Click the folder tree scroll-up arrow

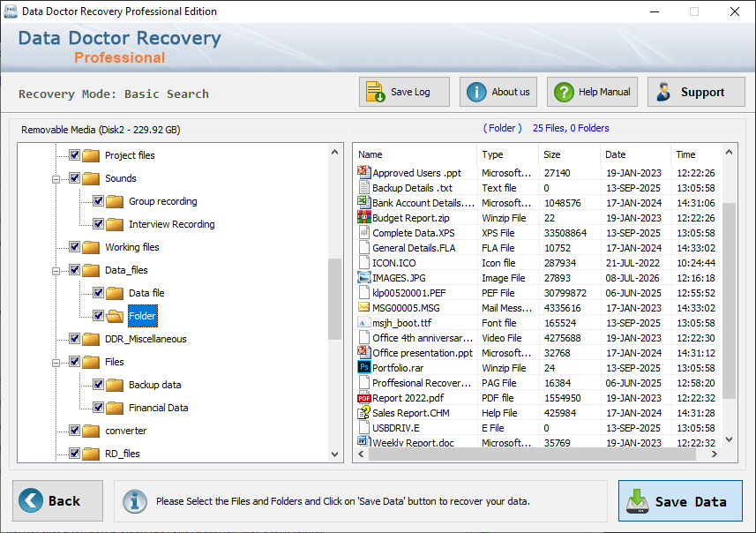(335, 152)
